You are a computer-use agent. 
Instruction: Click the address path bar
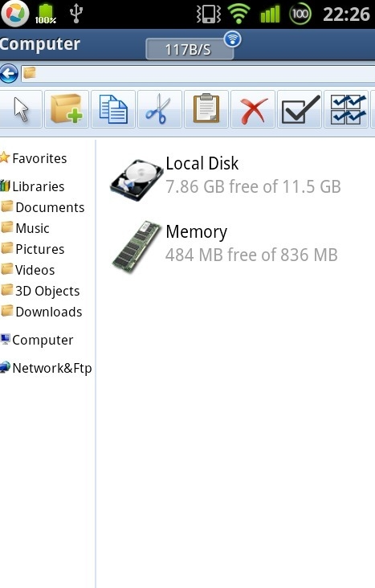pos(198,73)
